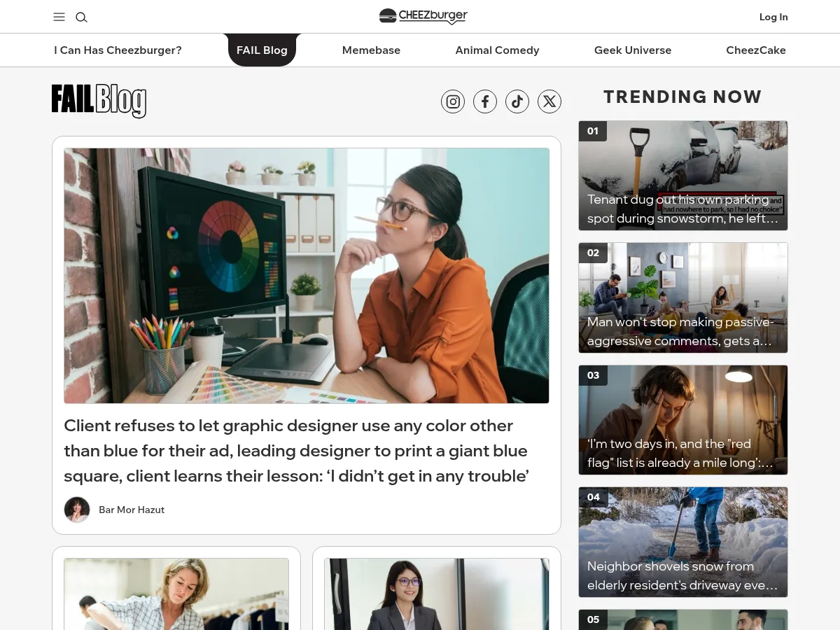Viewport: 840px width, 630px height.
Task: Click the Log In link
Action: (x=773, y=17)
